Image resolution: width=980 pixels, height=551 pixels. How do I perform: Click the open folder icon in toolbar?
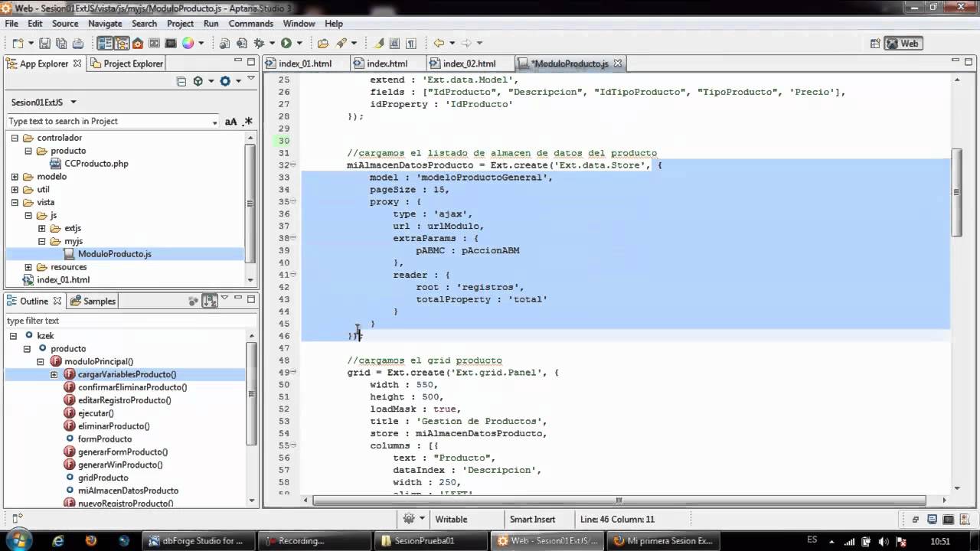(323, 44)
